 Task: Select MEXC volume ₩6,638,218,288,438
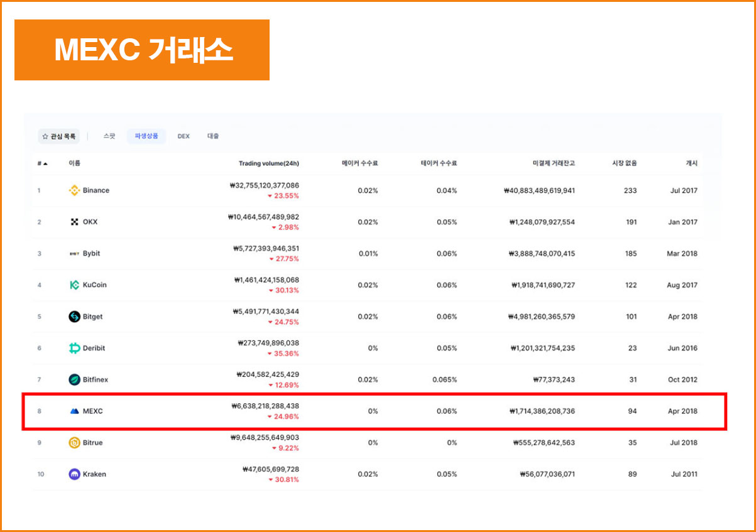(x=266, y=406)
